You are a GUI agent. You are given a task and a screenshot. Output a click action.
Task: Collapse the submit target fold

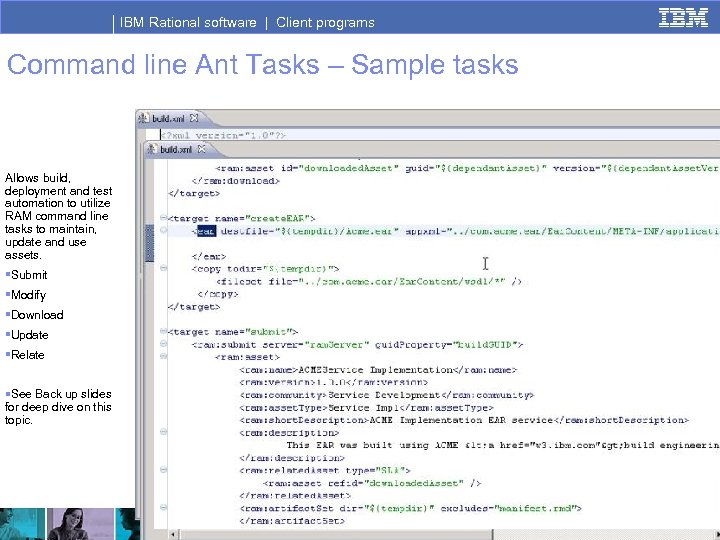(x=163, y=331)
